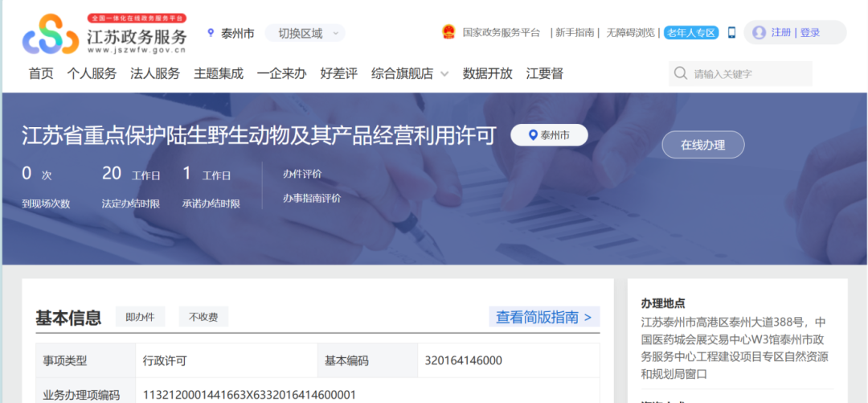
Task: Click the national emblem icon
Action: pyautogui.click(x=448, y=32)
